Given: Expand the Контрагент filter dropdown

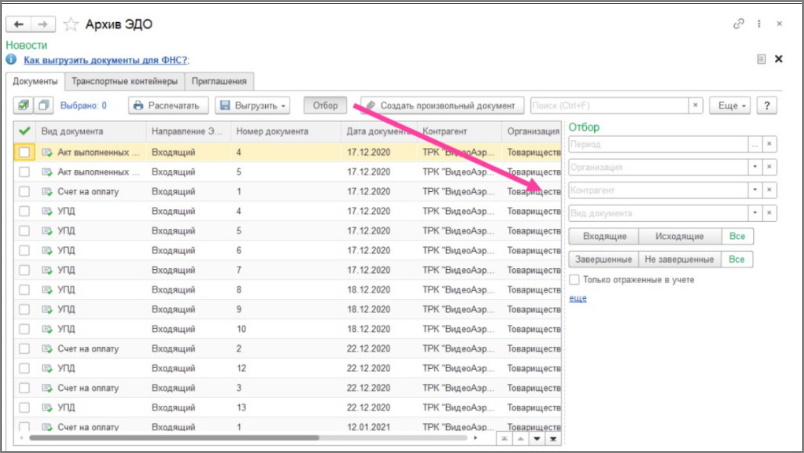Looking at the screenshot, I should 755,190.
